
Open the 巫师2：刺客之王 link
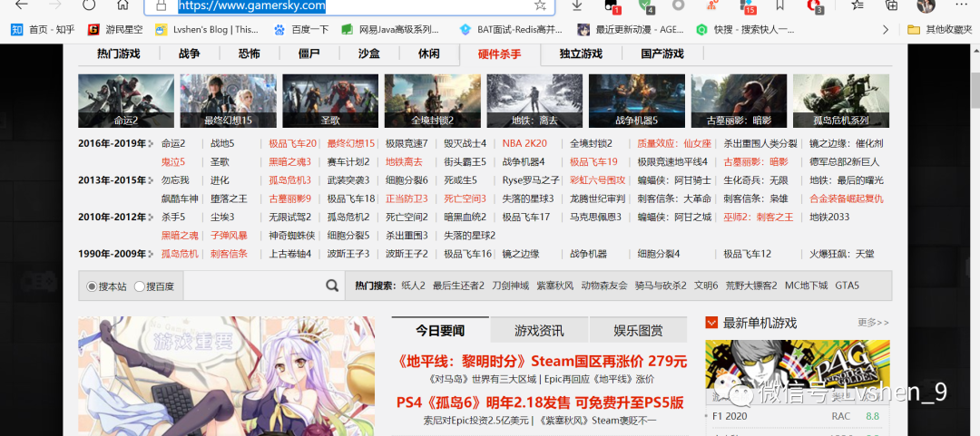click(x=758, y=218)
